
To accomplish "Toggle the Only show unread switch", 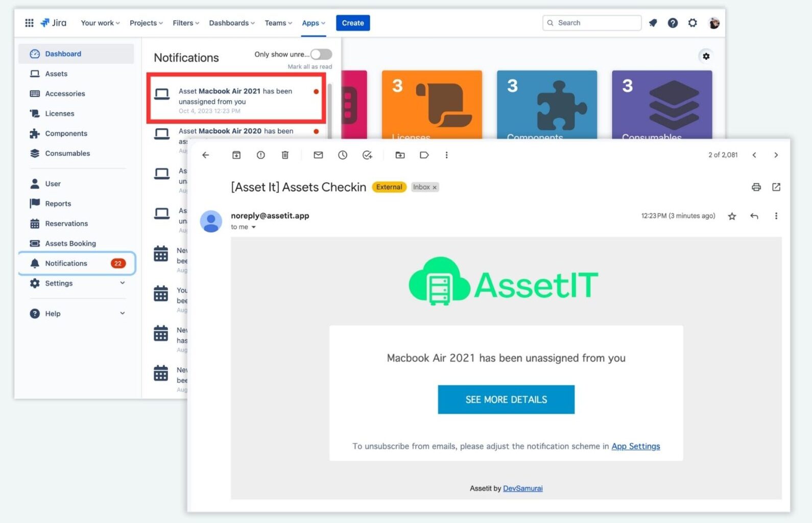I will pos(321,54).
